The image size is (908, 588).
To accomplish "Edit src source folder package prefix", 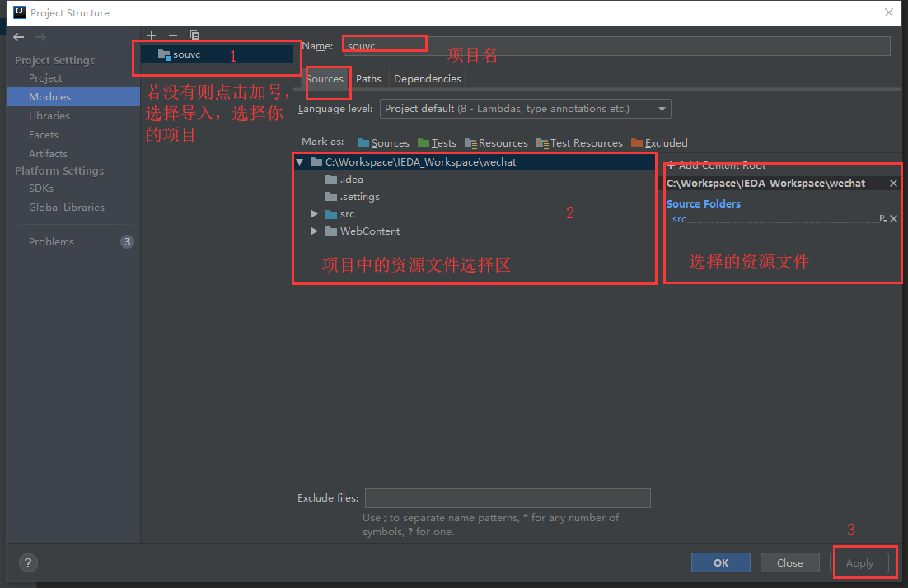I will tap(882, 219).
